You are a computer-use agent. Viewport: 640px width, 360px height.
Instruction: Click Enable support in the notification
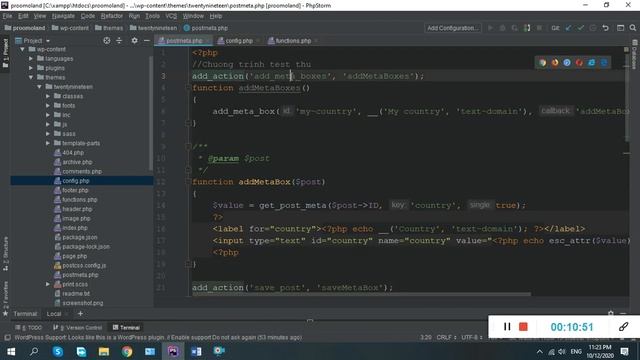pos(191,338)
